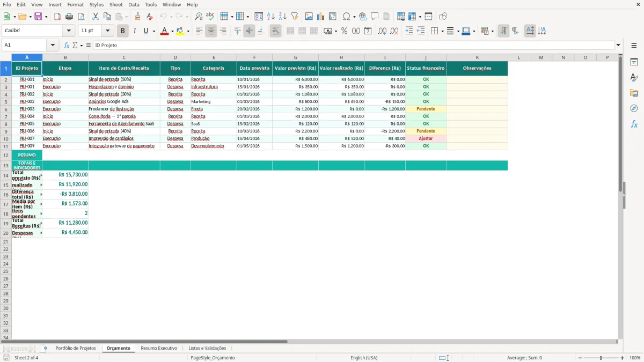This screenshot has height=362, width=644.
Task: Run the Spelling check icon
Action: pyautogui.click(x=210, y=17)
